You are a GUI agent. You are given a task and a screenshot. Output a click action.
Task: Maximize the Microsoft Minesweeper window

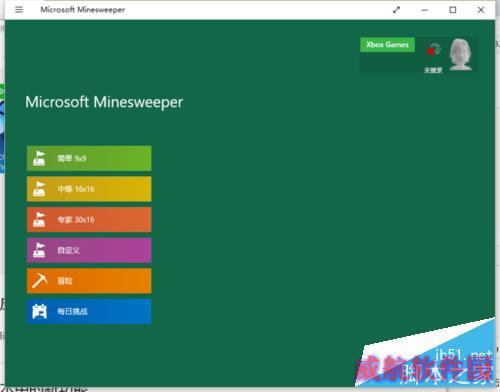pos(453,10)
